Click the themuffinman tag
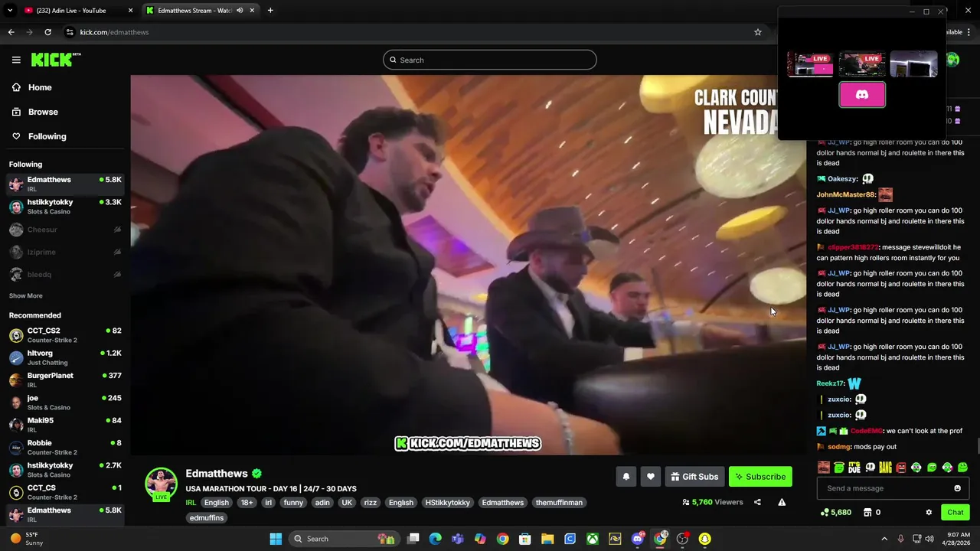The height and width of the screenshot is (551, 980). (559, 503)
